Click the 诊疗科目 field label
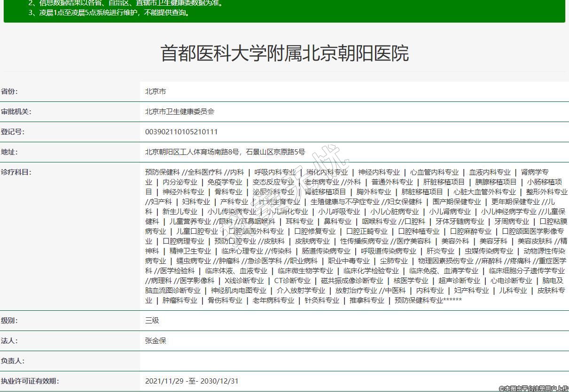This screenshot has width=569, height=392. pyautogui.click(x=16, y=172)
